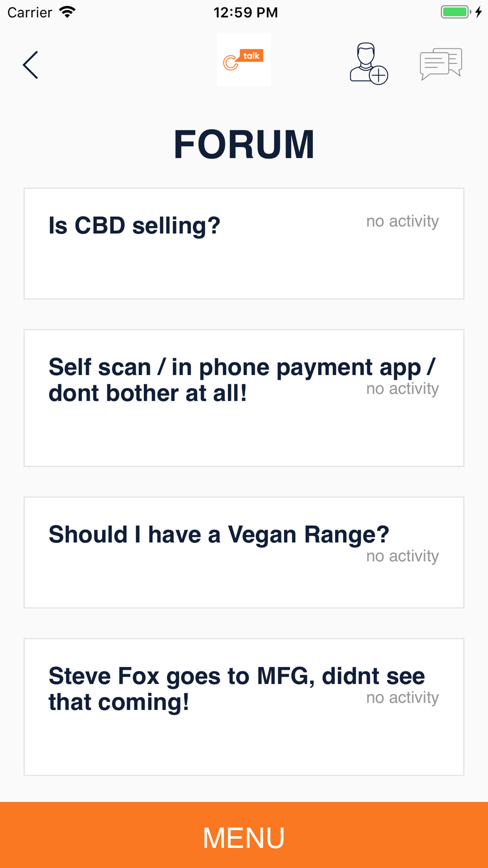Viewport: 488px width, 868px height.
Task: Tap 'no activity' on Vegan Range card
Action: click(403, 556)
